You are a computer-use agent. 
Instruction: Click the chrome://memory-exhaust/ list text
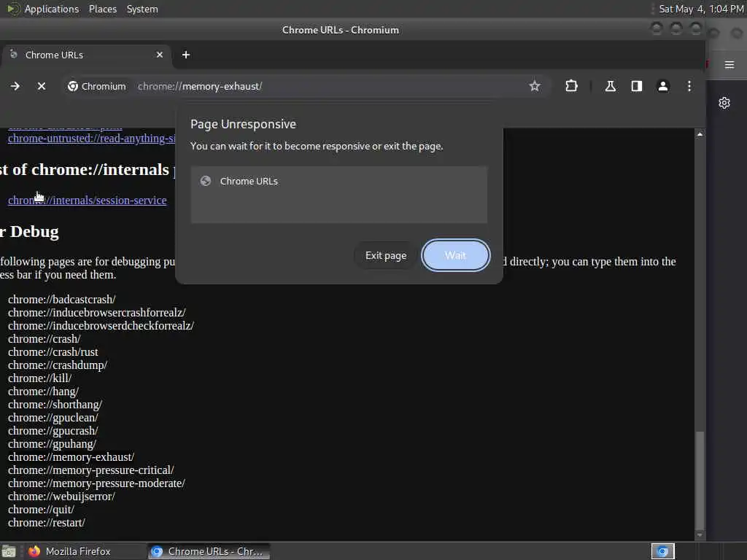coord(71,457)
